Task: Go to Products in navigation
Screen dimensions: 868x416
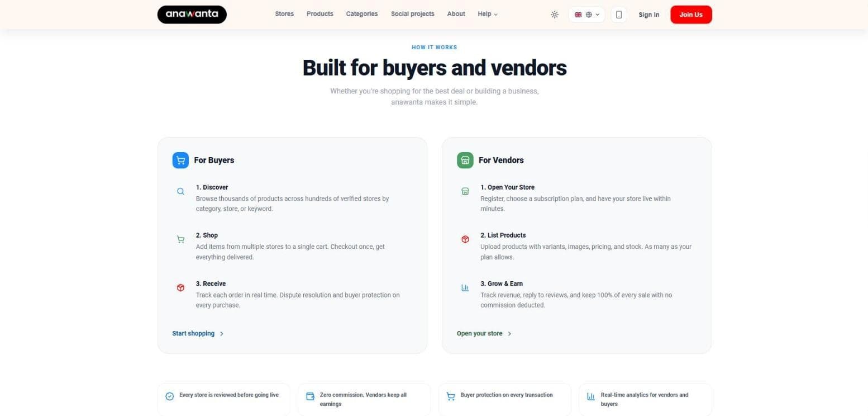Action: 320,14
